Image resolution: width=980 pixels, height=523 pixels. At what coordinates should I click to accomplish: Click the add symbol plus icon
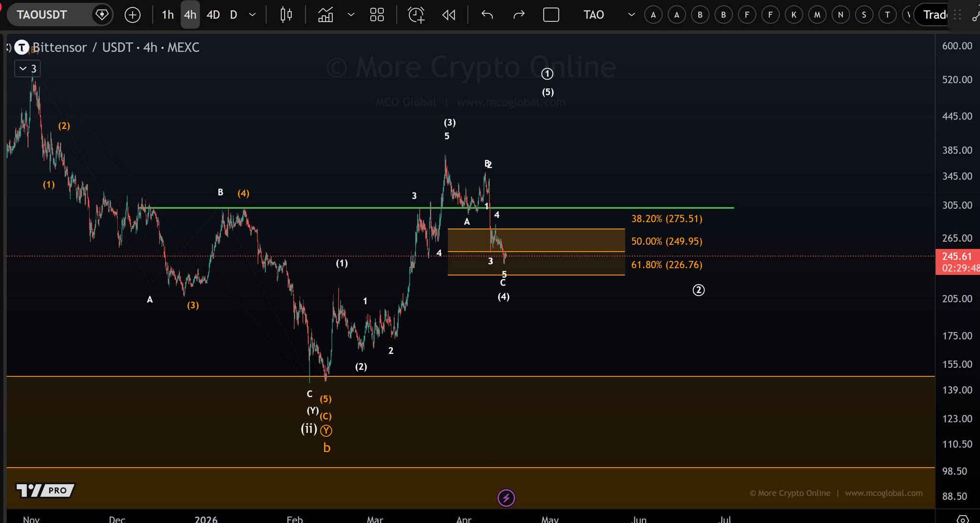[x=133, y=15]
